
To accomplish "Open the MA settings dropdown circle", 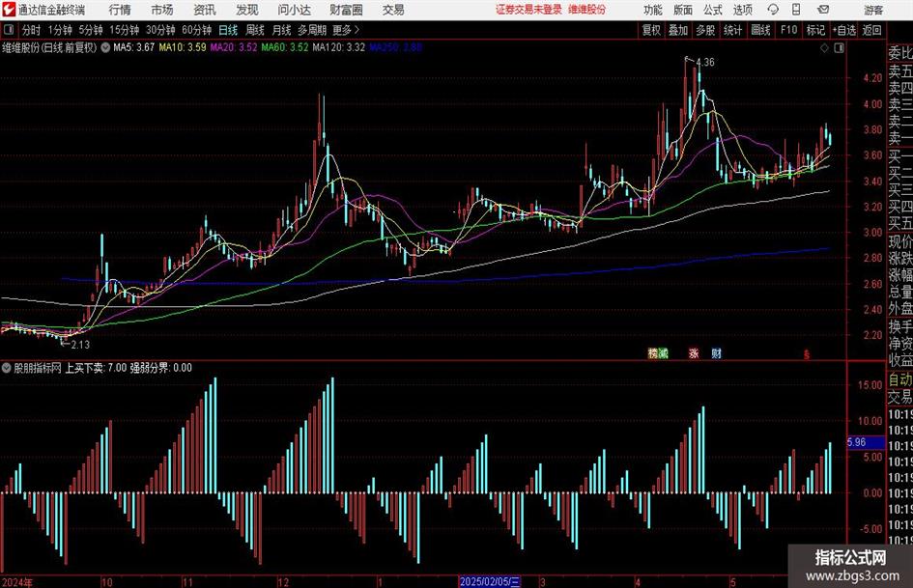I will click(x=105, y=47).
